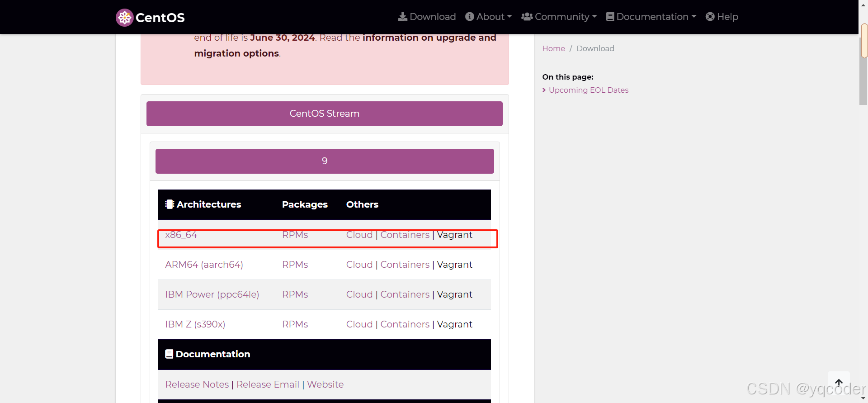868x403 pixels.
Task: Open the Download nav link
Action: click(x=427, y=17)
